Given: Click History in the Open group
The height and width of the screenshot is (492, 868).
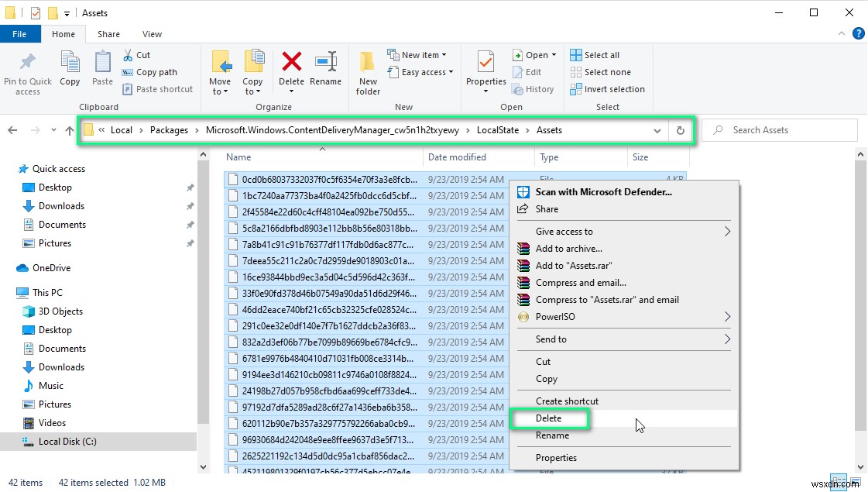Looking at the screenshot, I should [x=533, y=89].
